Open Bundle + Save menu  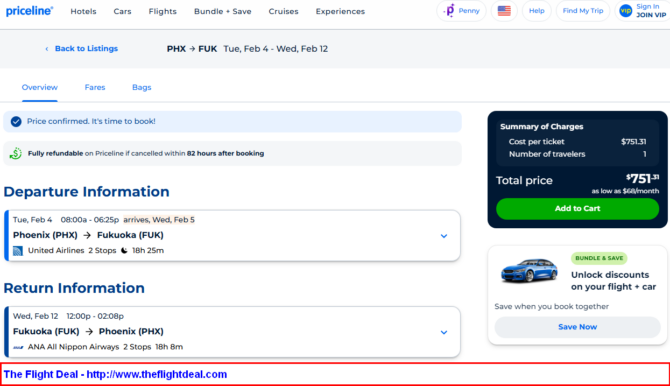point(223,12)
